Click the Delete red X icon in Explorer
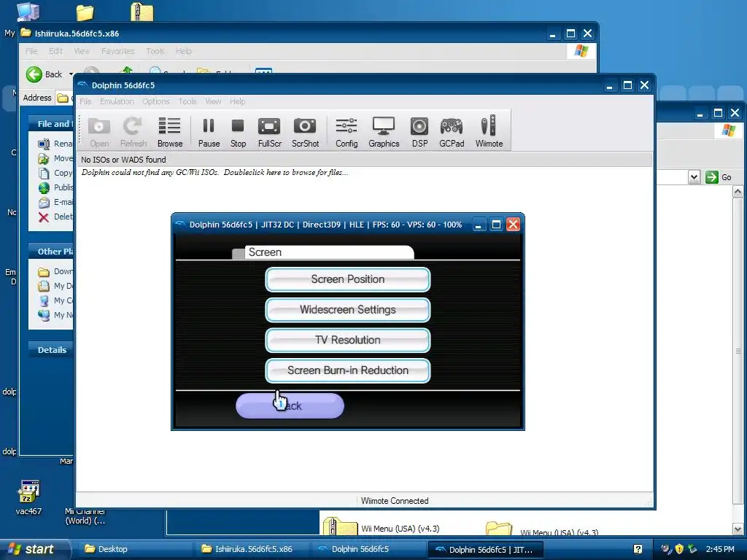The image size is (747, 560). [x=43, y=217]
